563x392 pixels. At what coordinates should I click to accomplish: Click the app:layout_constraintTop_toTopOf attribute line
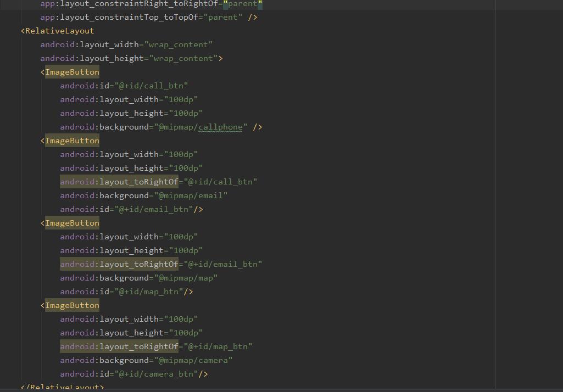(x=149, y=17)
